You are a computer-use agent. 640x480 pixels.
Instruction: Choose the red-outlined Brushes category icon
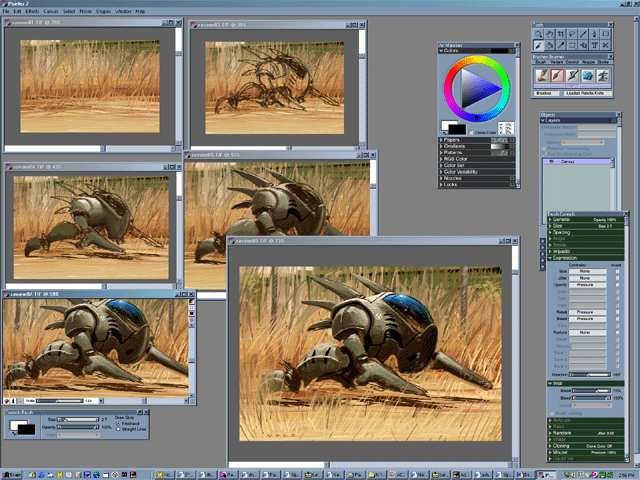557,76
